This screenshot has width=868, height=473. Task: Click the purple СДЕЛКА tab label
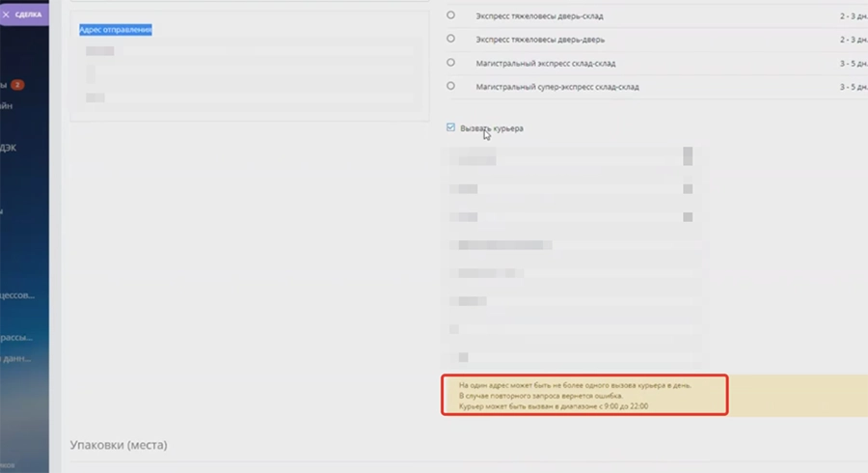29,14
